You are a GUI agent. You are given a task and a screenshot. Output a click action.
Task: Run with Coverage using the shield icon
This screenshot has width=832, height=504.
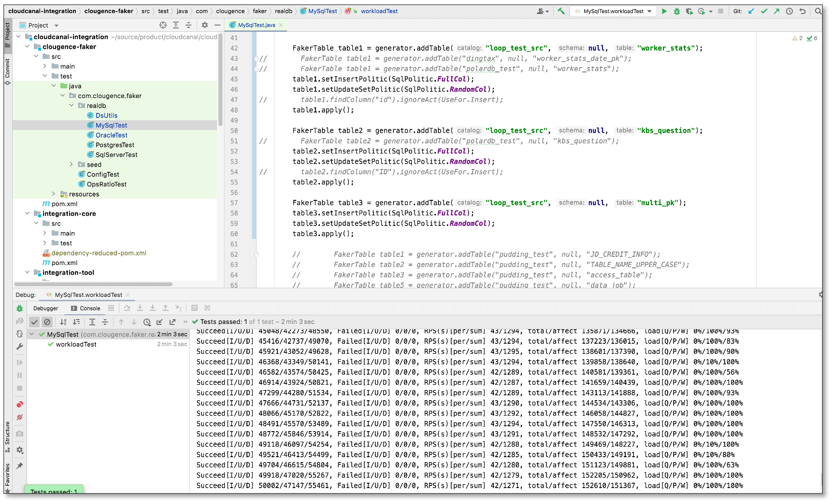click(x=689, y=11)
